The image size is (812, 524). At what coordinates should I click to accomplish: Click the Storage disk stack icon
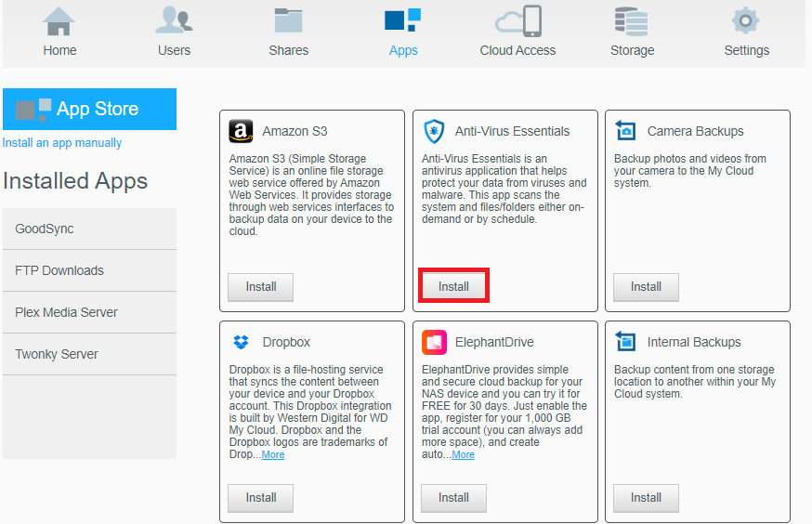[631, 21]
